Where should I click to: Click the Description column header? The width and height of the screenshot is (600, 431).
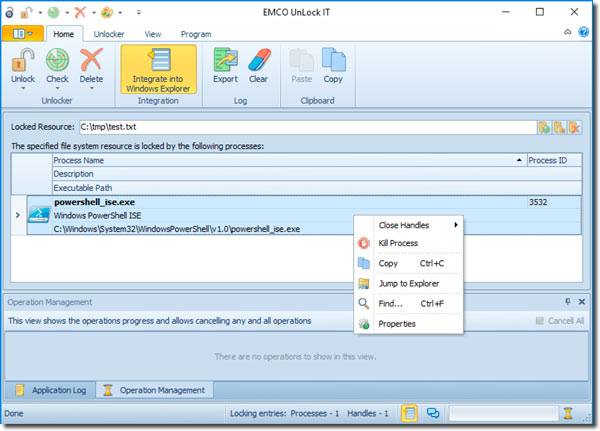click(317, 174)
